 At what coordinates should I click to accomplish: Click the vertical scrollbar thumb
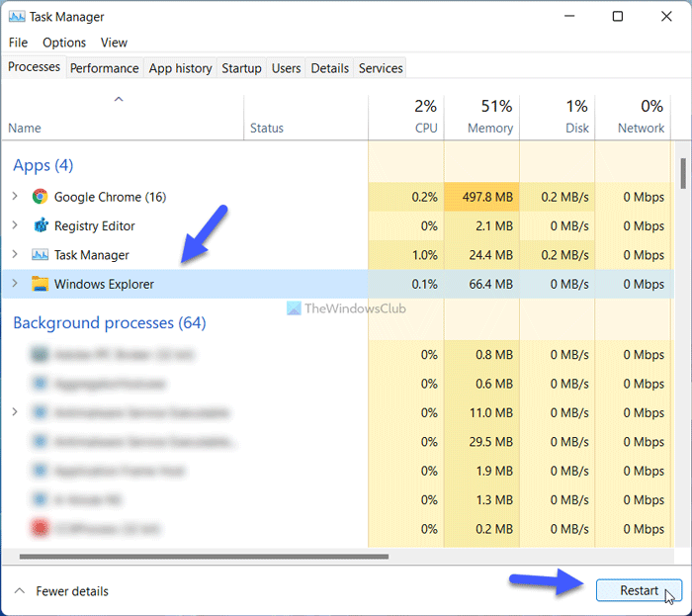pyautogui.click(x=683, y=173)
